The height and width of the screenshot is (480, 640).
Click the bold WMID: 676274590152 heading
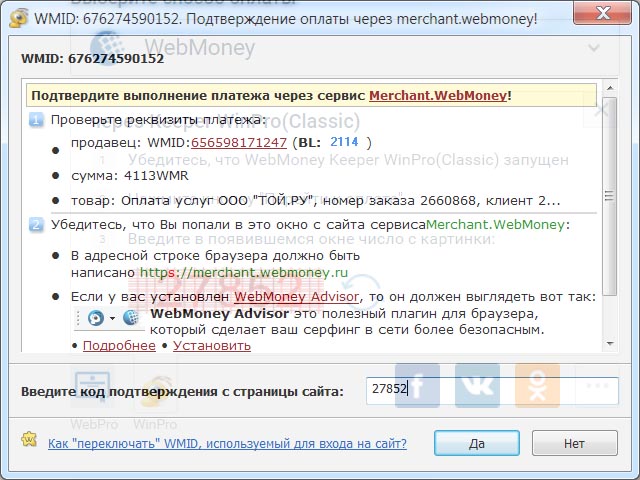[x=92, y=59]
